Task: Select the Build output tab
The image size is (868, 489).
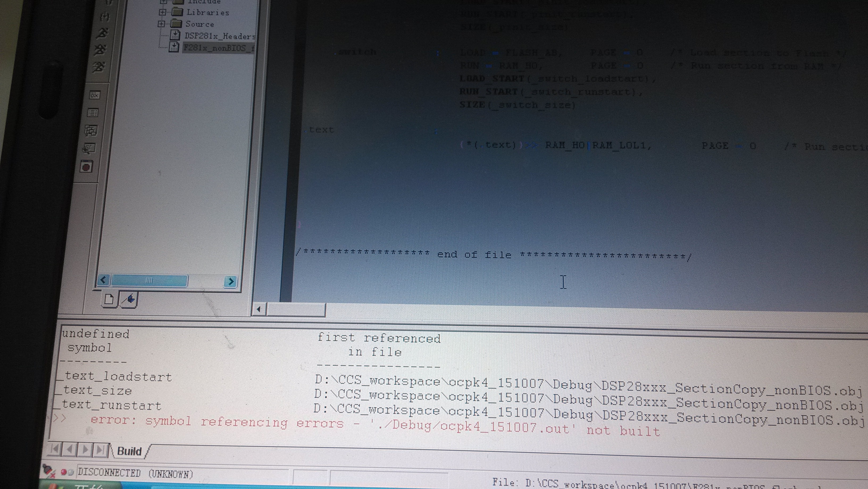Action: tap(130, 451)
